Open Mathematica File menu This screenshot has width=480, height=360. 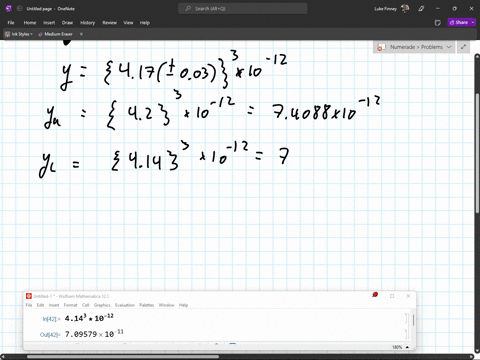point(29,305)
